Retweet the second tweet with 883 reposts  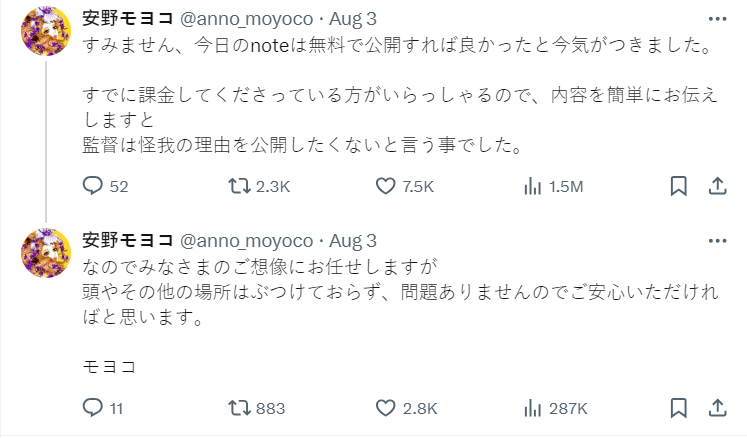pos(240,408)
